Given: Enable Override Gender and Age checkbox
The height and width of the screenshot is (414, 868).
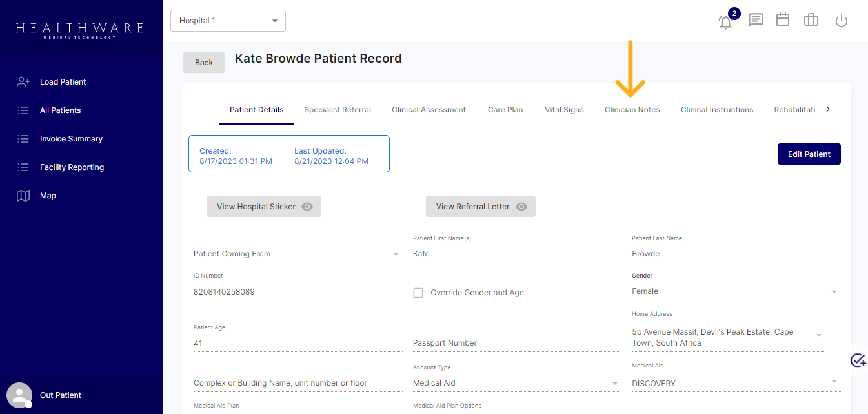Looking at the screenshot, I should click(x=418, y=293).
